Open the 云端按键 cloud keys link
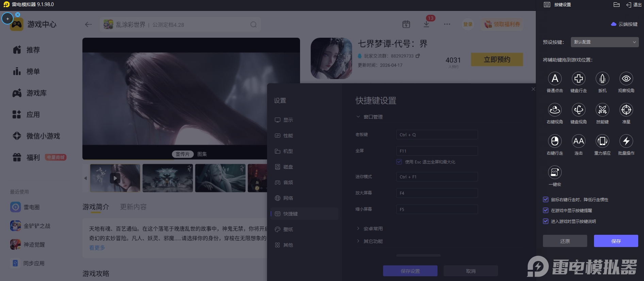 [625, 24]
